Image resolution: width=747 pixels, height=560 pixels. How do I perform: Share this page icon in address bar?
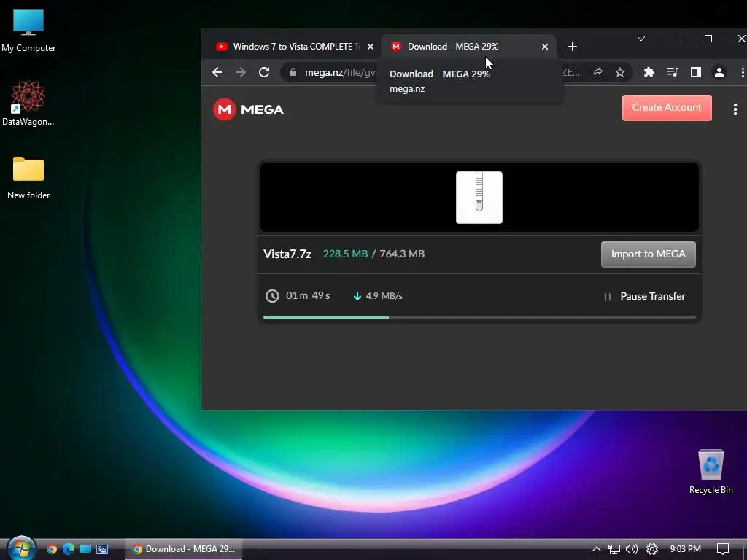point(597,72)
